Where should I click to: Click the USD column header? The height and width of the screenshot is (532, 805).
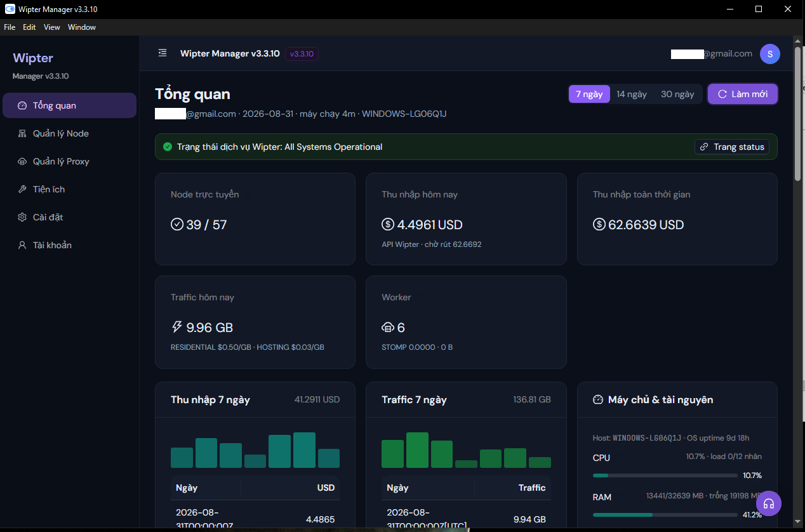coord(326,488)
